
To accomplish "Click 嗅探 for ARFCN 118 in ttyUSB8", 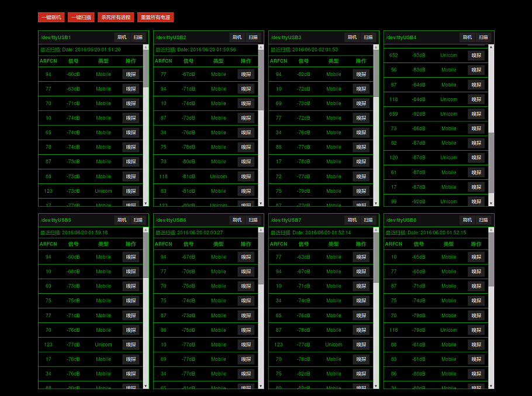I will tap(476, 330).
